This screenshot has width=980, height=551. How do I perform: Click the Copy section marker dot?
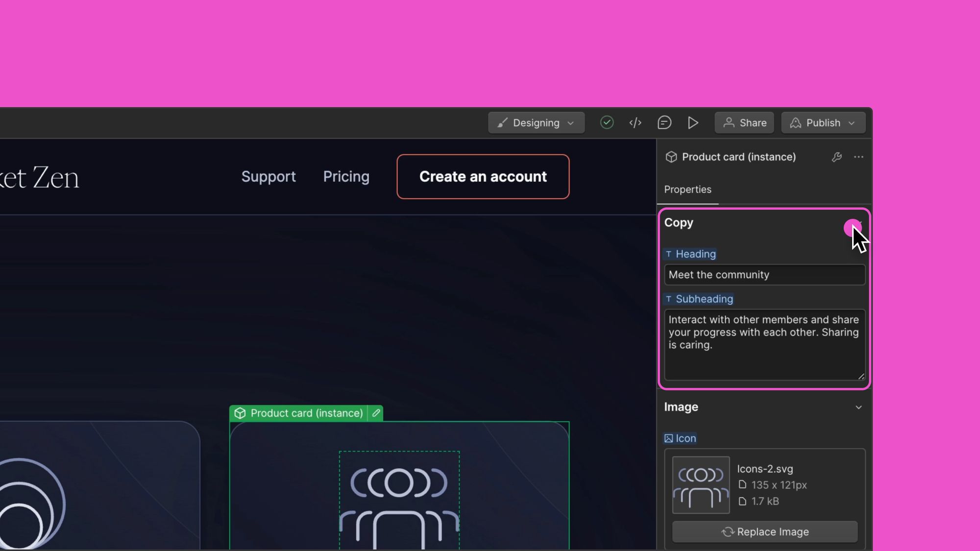coord(852,228)
